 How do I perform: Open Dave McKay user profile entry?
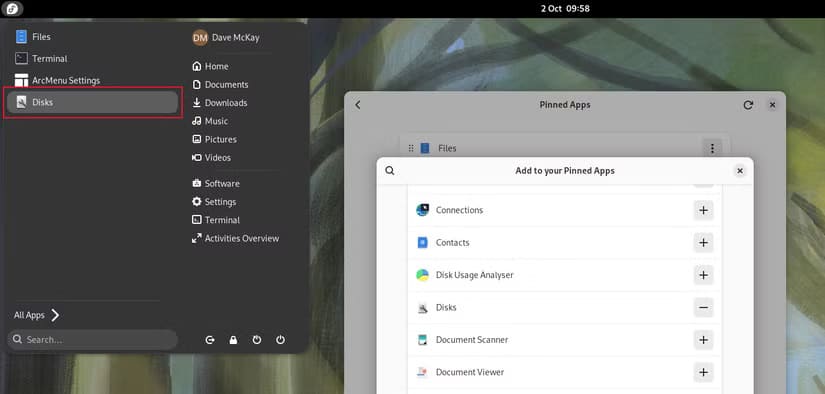click(x=226, y=37)
